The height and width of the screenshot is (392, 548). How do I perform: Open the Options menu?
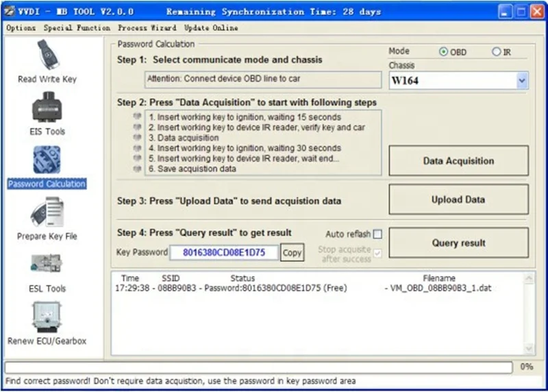tap(21, 28)
